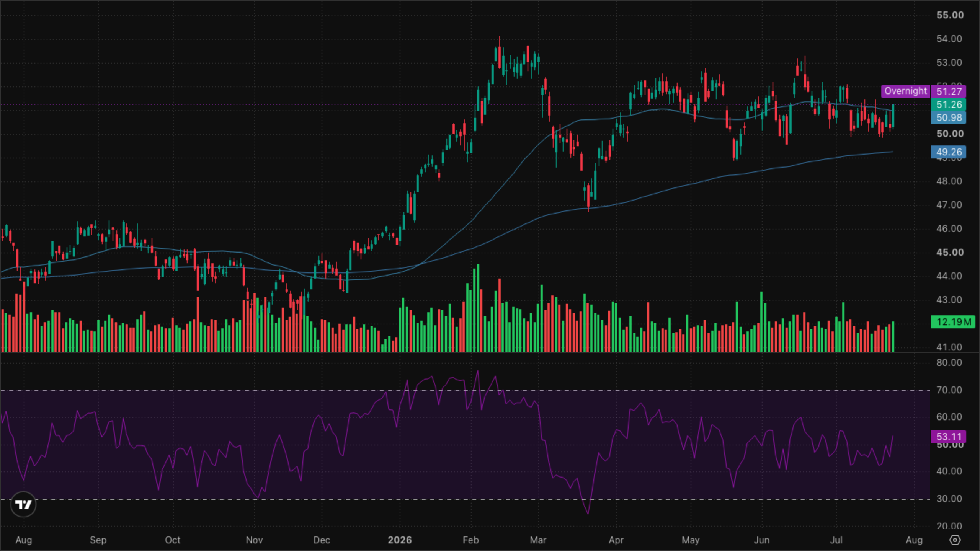This screenshot has height=551, width=980.
Task: Click the Nov label on time axis
Action: [254, 540]
